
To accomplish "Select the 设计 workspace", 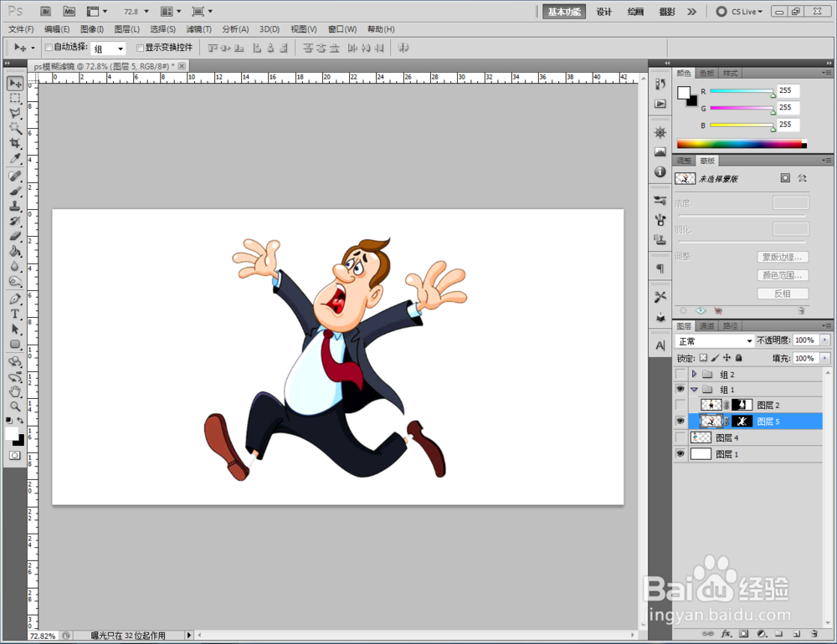I will pyautogui.click(x=603, y=12).
